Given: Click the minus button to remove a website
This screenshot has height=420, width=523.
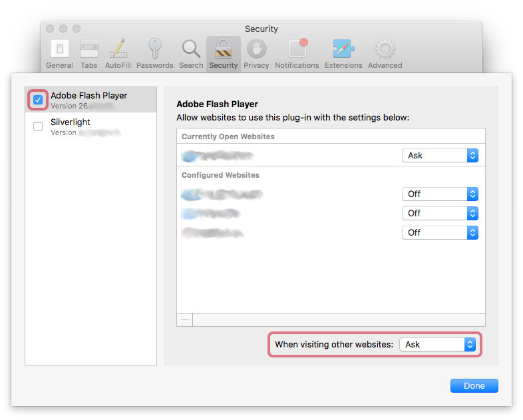Looking at the screenshot, I should pos(184,319).
